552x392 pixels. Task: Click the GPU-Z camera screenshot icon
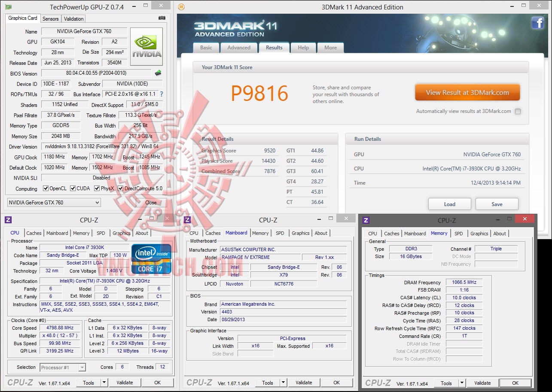[162, 18]
